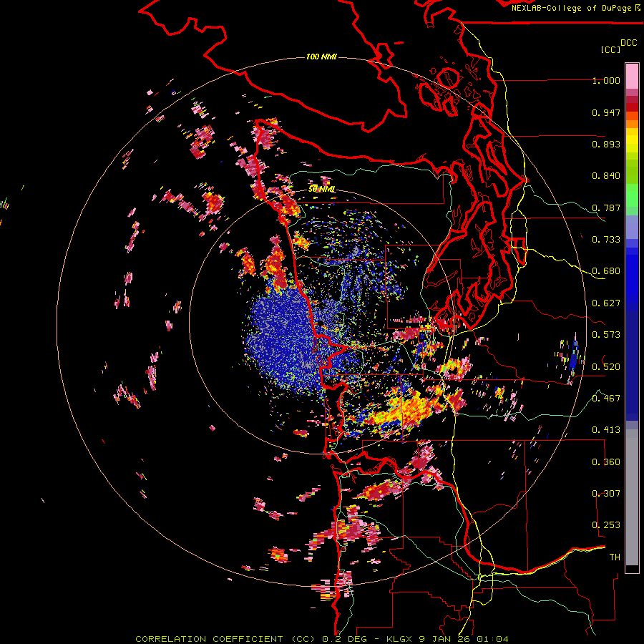Click the DCC label above the color bar
This screenshot has width=644, height=644.
[629, 43]
